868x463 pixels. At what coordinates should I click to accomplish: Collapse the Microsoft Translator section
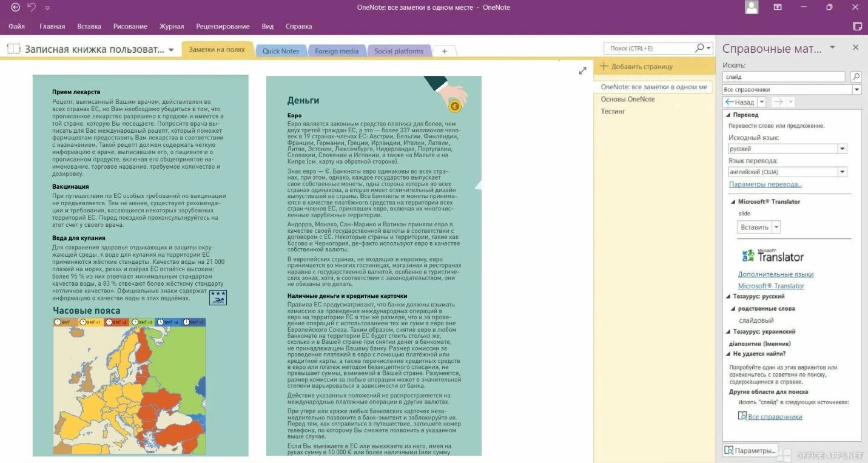[733, 201]
